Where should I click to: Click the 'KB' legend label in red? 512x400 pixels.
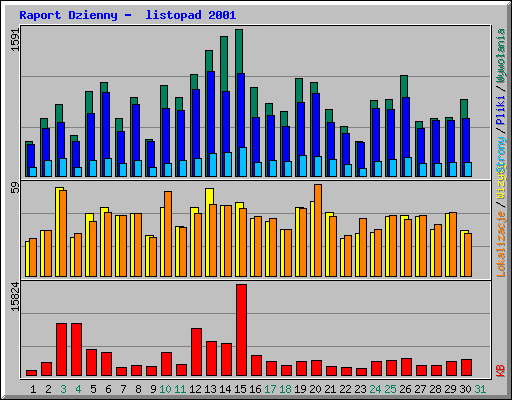pyautogui.click(x=501, y=371)
